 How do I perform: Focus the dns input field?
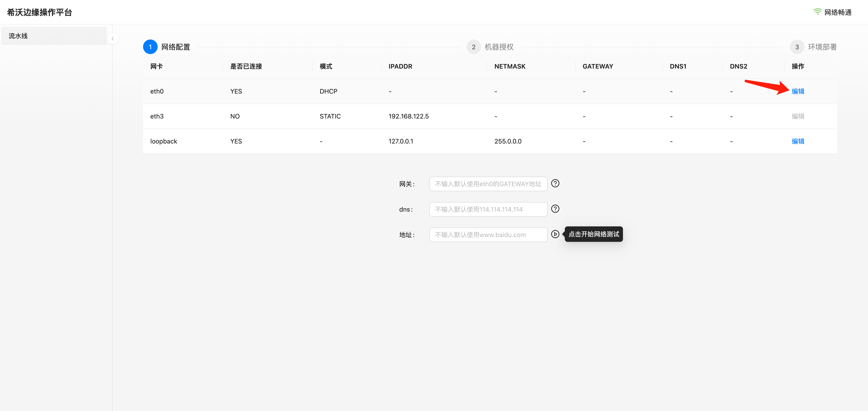(488, 209)
